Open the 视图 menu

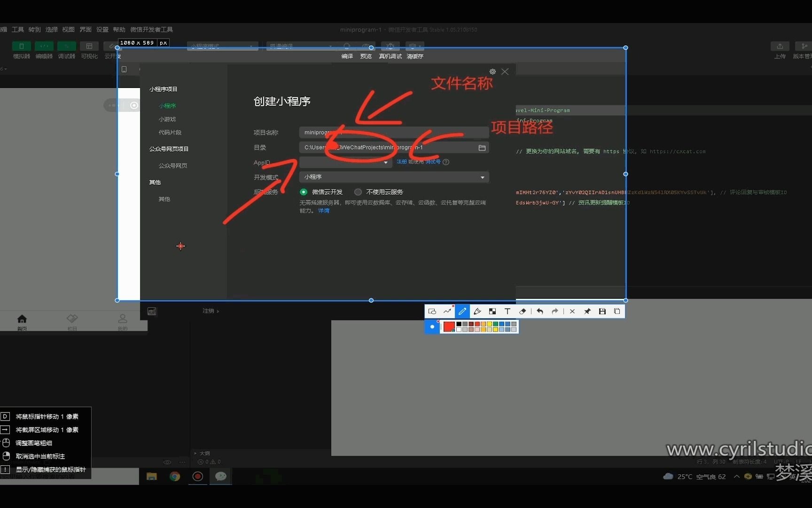tap(69, 30)
